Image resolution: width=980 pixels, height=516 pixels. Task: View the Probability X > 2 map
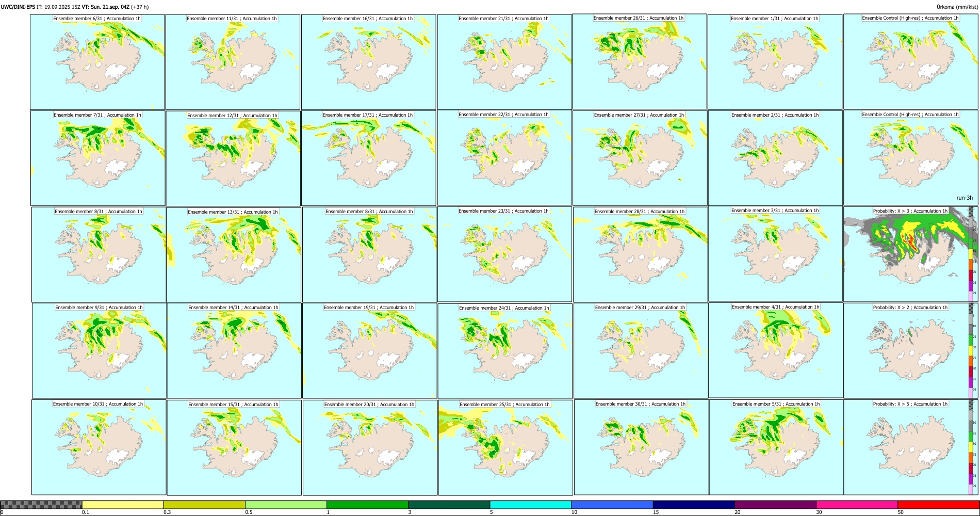click(x=910, y=350)
